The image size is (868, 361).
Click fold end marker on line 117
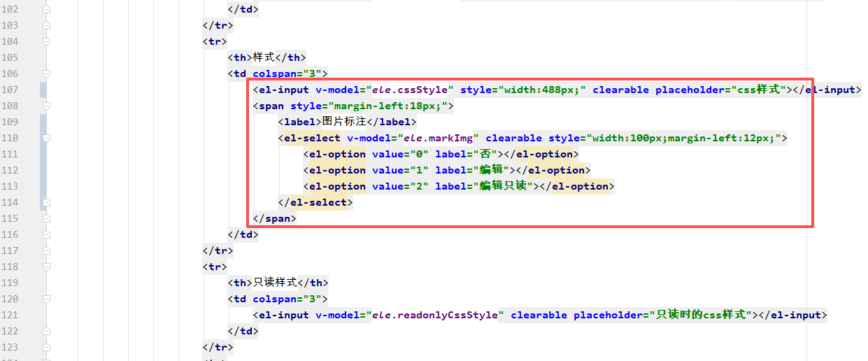click(x=47, y=250)
